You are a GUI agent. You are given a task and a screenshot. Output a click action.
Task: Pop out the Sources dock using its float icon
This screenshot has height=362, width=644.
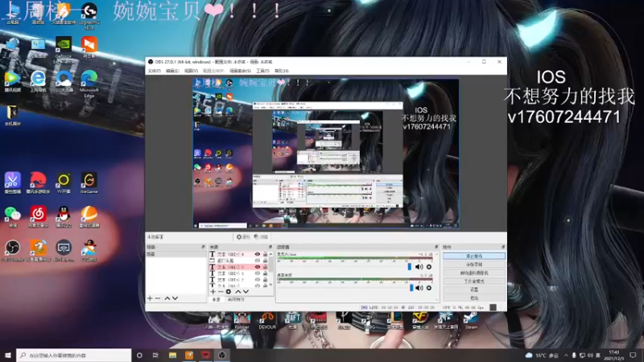[270, 247]
